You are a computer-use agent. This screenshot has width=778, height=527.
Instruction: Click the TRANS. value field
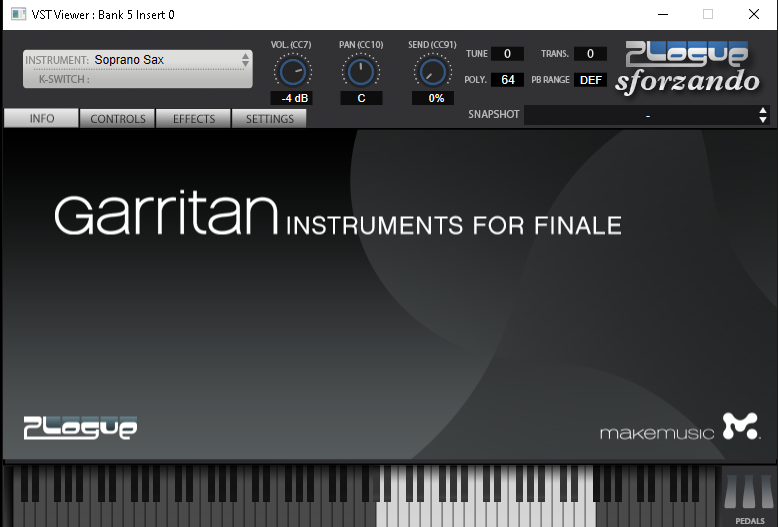point(590,54)
